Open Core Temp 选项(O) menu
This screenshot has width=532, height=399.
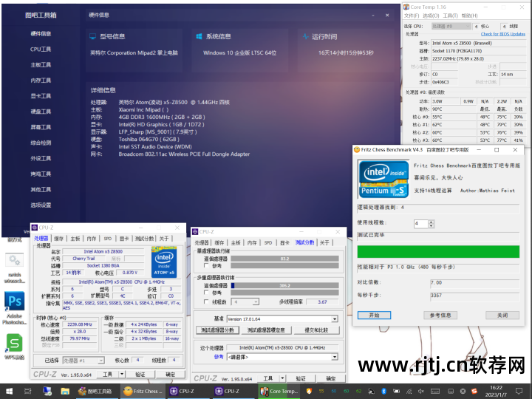pyautogui.click(x=431, y=16)
